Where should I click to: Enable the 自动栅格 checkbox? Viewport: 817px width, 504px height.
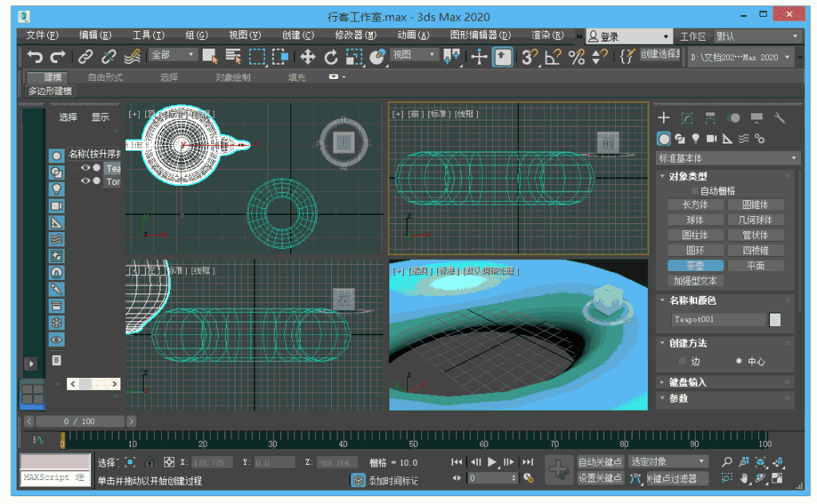coord(695,191)
